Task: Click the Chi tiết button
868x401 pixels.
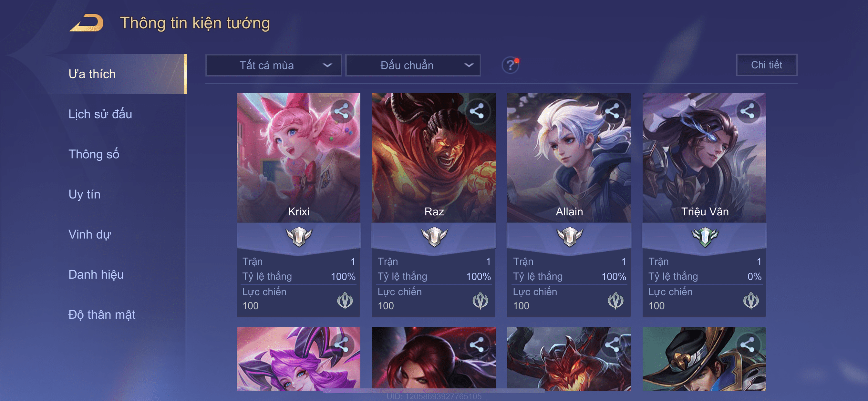Action: (x=767, y=65)
